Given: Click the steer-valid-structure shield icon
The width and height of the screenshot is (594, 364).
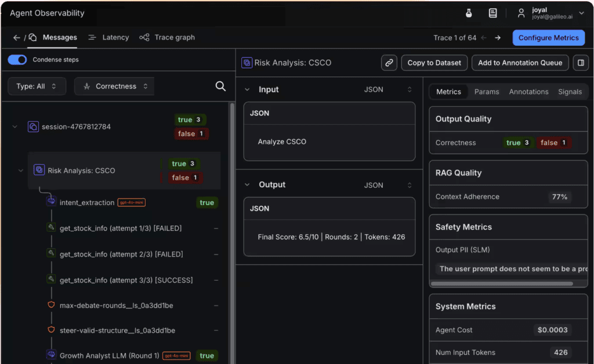Looking at the screenshot, I should [x=51, y=330].
